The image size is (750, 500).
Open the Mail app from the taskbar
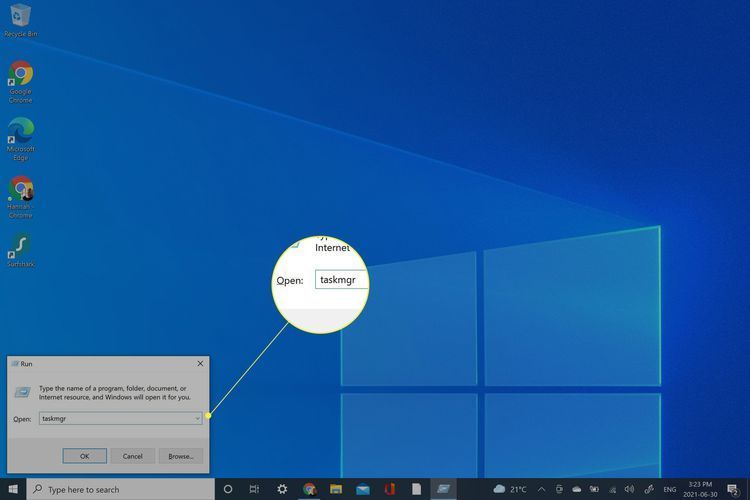(x=362, y=489)
